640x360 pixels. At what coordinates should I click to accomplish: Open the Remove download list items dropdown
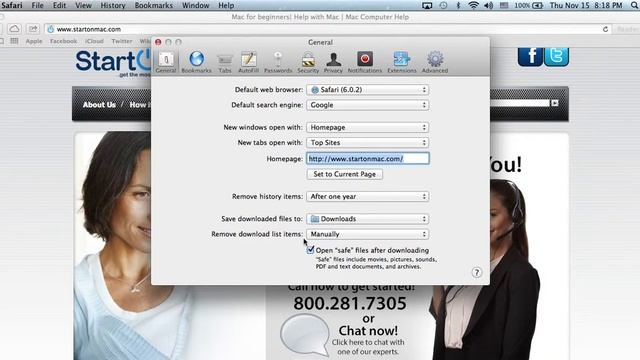click(367, 234)
